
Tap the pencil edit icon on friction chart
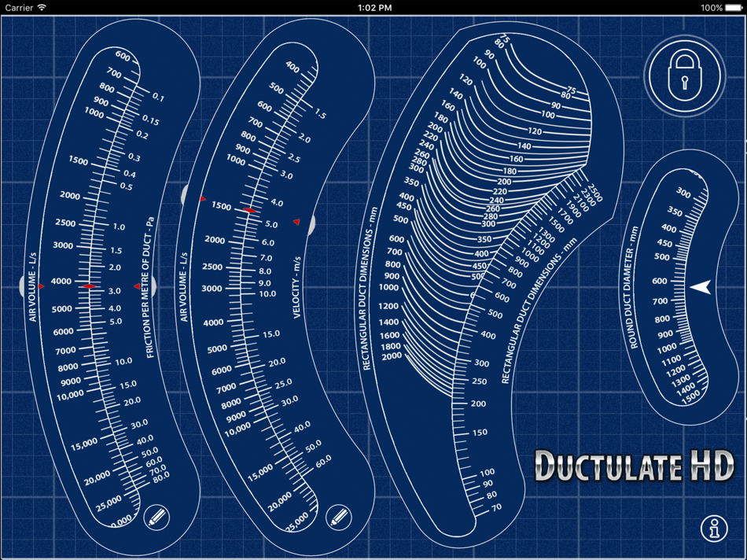click(x=156, y=517)
